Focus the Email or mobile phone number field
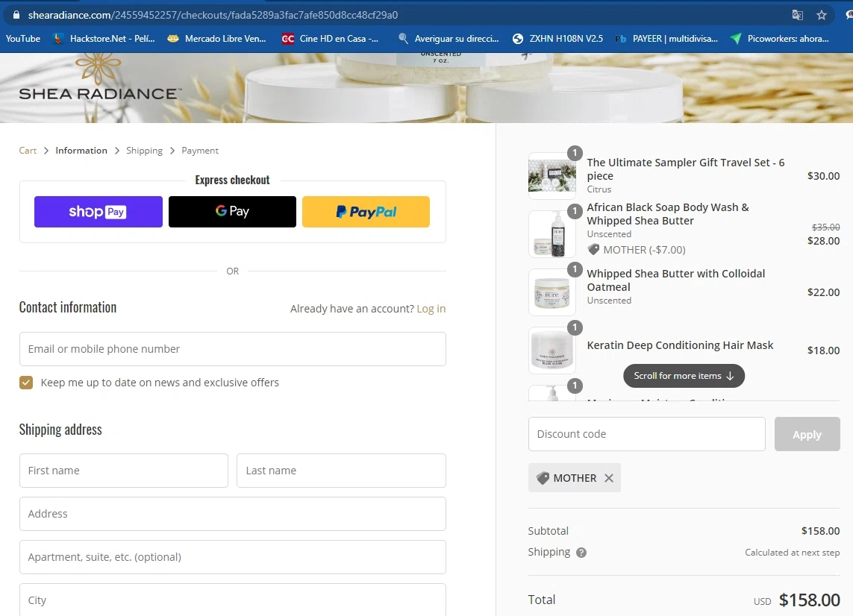The height and width of the screenshot is (616, 853). pos(232,349)
